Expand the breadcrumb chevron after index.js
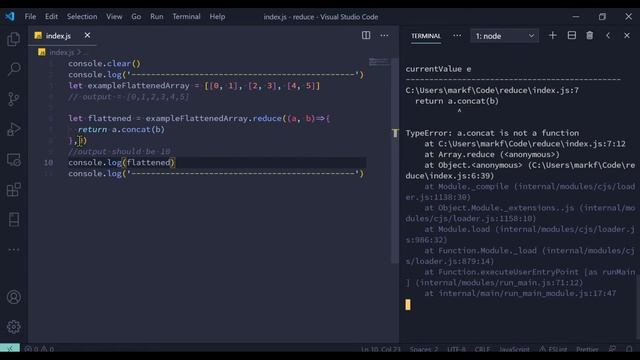Image resolution: width=640 pixels, height=360 pixels. 79,52
